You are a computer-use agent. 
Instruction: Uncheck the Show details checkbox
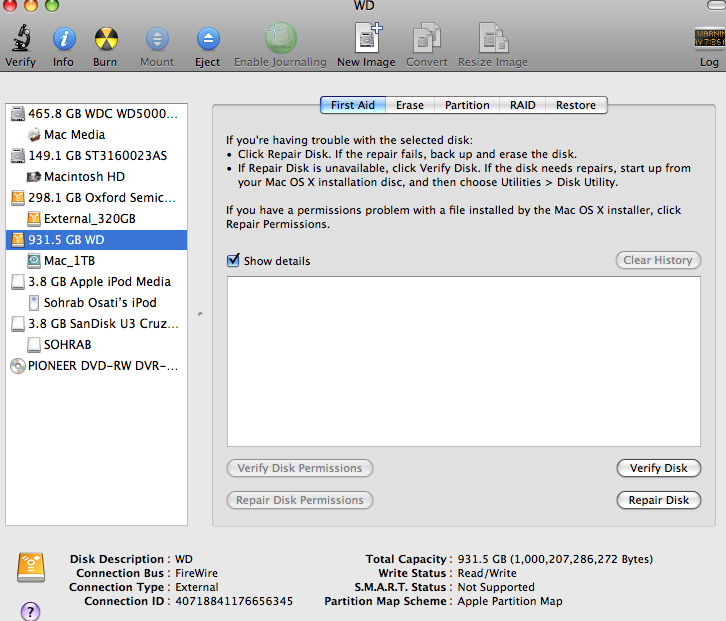tap(233, 260)
